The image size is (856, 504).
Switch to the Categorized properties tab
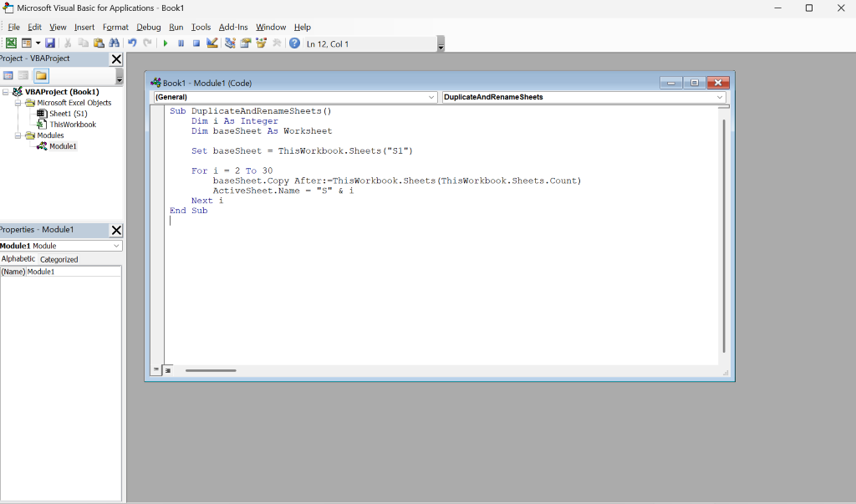[59, 259]
